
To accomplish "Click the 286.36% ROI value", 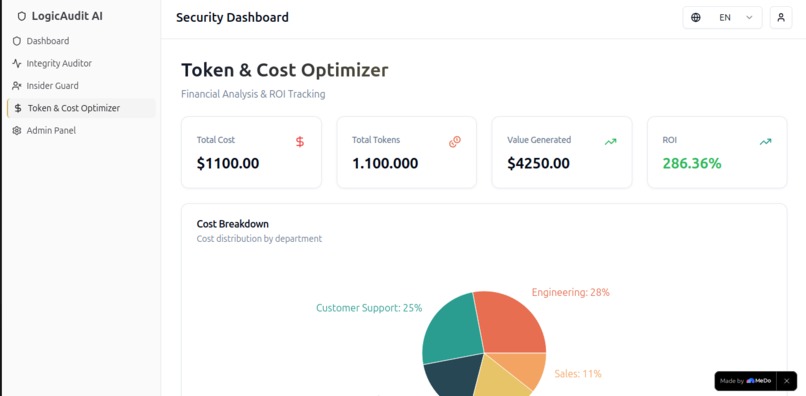I will point(692,164).
